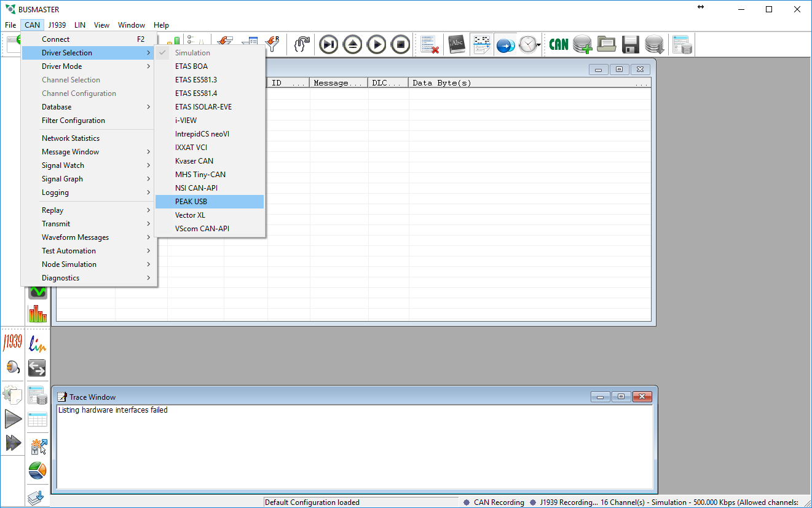Click the orange star cursor sidebar icon
The width and height of the screenshot is (812, 508).
point(39,446)
